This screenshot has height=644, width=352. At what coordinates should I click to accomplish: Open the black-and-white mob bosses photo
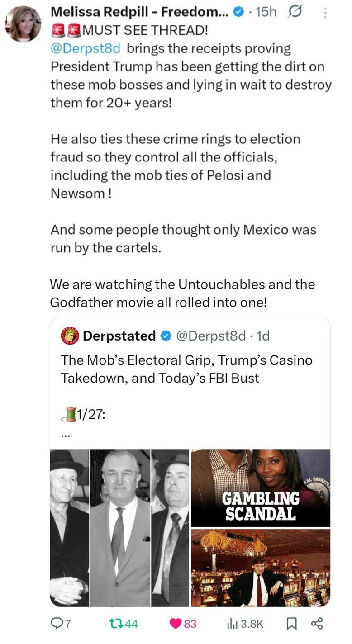pyautogui.click(x=119, y=527)
